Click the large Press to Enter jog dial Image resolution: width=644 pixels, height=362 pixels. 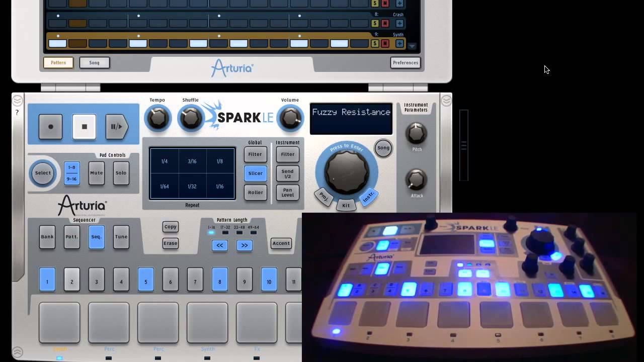[346, 172]
